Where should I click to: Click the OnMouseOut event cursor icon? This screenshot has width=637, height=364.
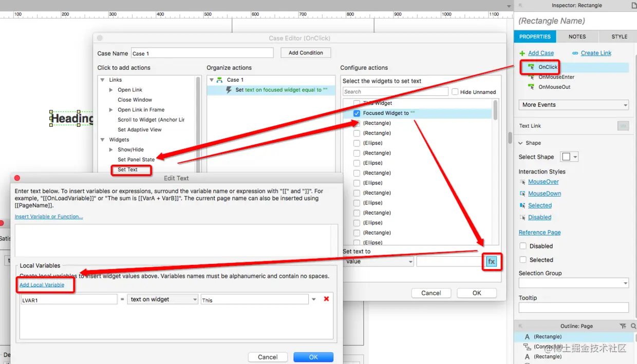tap(531, 87)
